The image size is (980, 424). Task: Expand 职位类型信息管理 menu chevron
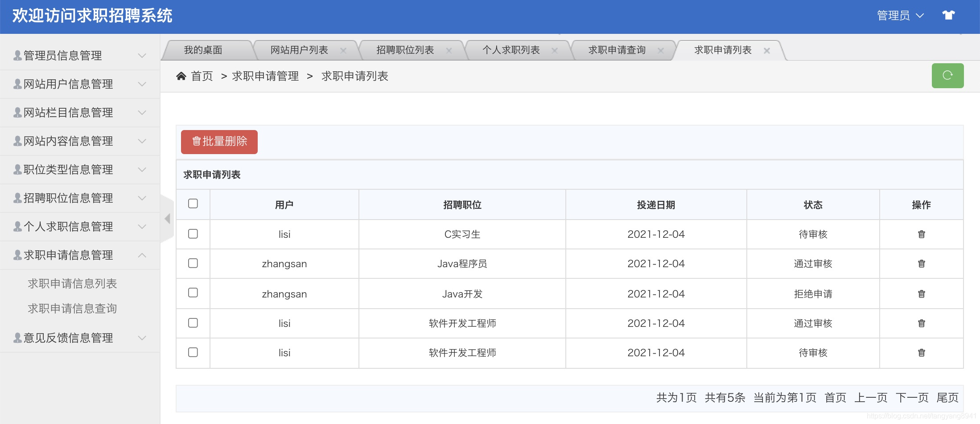pos(142,170)
